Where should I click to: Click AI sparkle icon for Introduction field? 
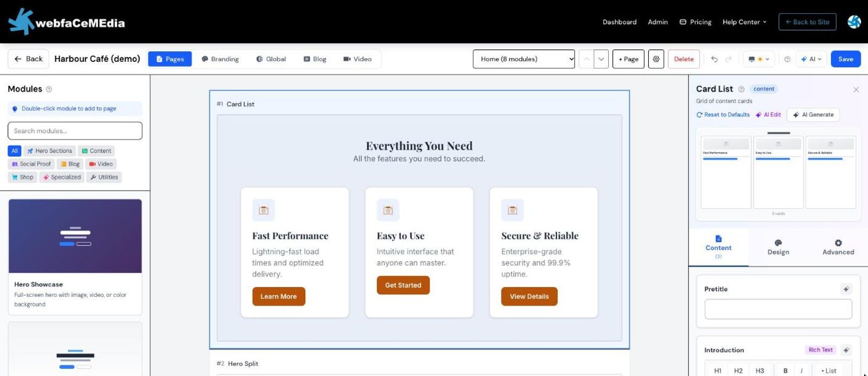coord(846,350)
